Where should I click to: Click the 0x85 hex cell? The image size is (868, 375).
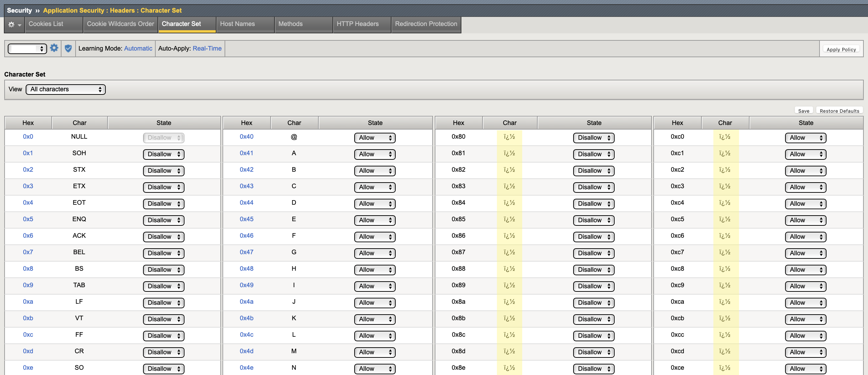pos(459,219)
